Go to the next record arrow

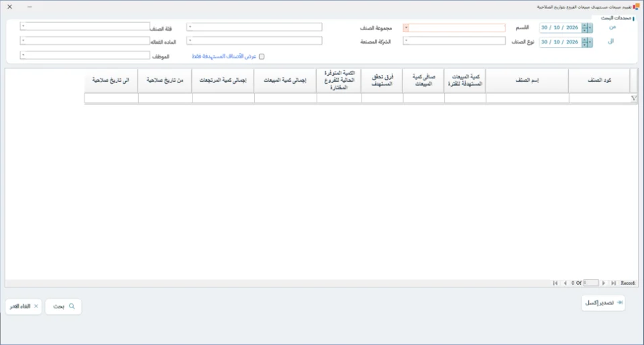point(603,283)
